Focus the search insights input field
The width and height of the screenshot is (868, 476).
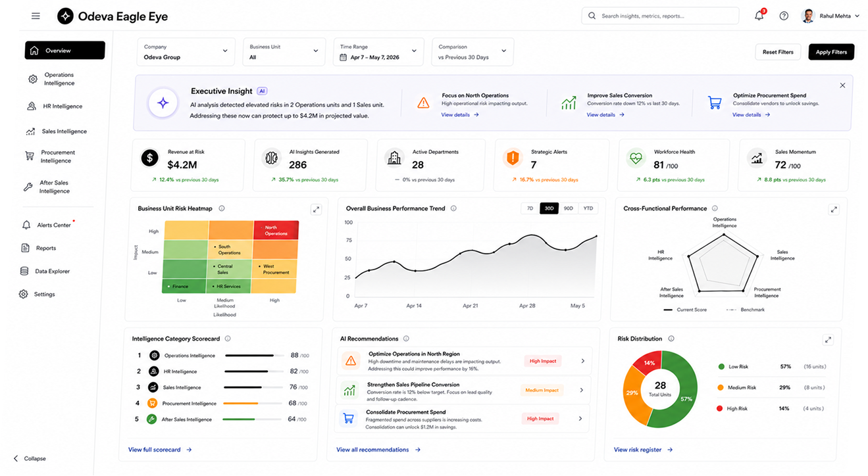tap(660, 16)
